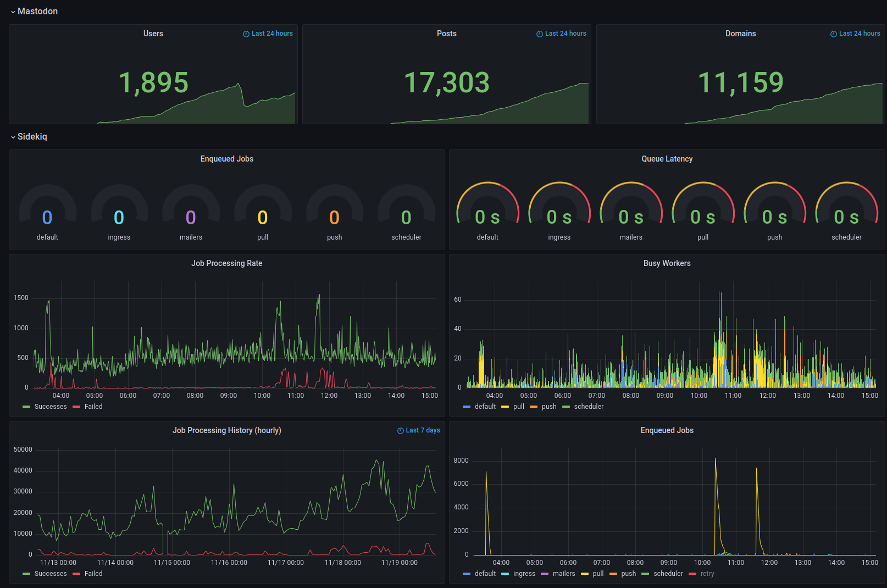887x588 pixels.
Task: Click the pull color swatch in Busy Workers legend
Action: click(x=505, y=407)
